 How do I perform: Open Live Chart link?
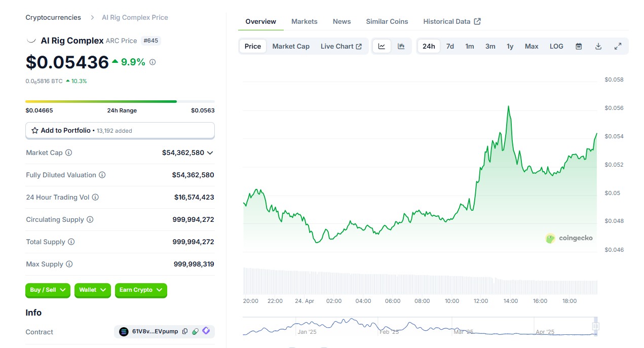(x=341, y=46)
